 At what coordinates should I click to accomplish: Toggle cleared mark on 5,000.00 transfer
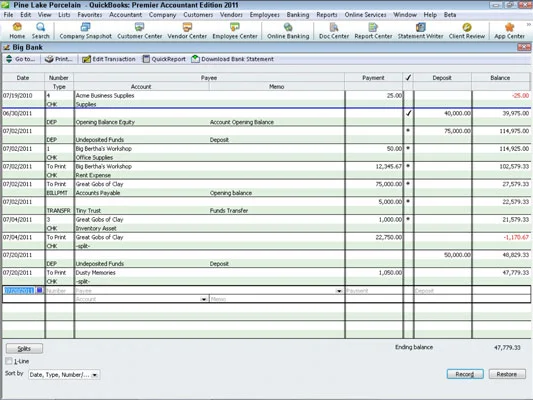408,202
